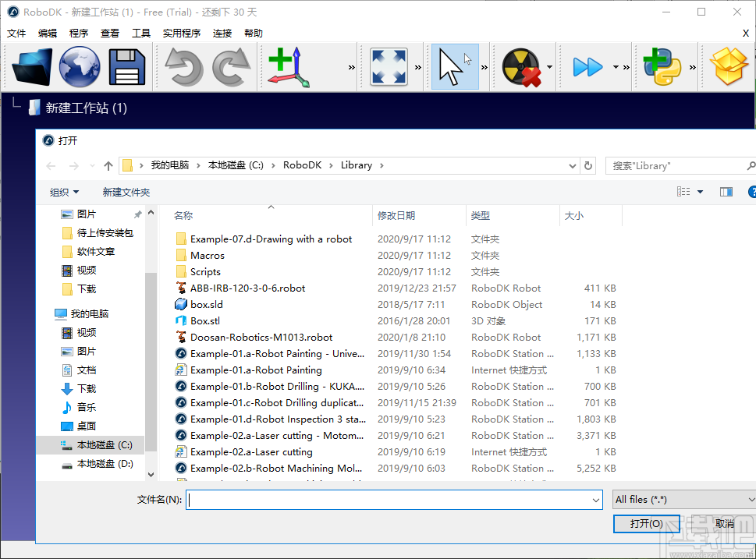This screenshot has width=756, height=559.
Task: Expand the All files type dropdown
Action: point(685,500)
